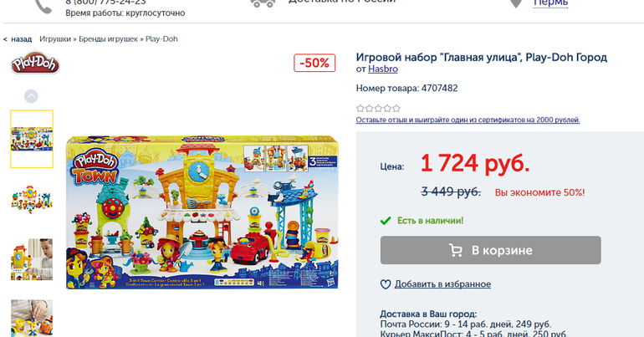
Task: Click the review certificate prize link
Action: tap(468, 120)
